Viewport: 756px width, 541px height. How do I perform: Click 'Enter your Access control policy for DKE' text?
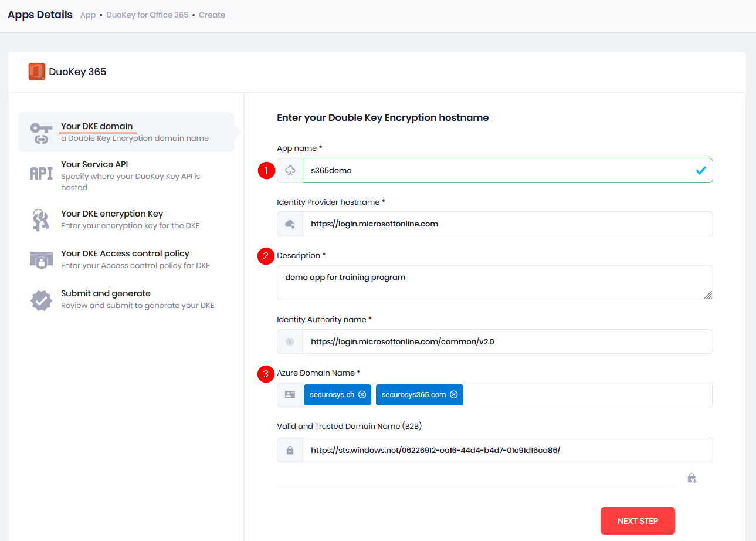point(135,266)
